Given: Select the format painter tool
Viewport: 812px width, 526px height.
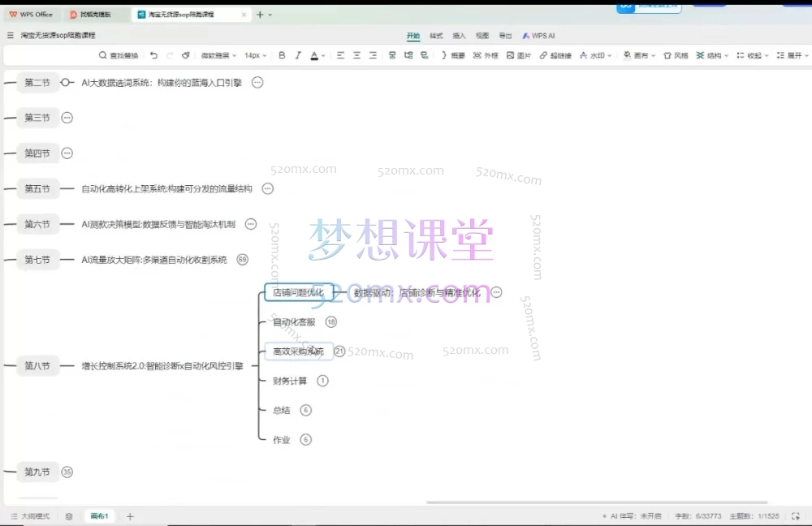Looking at the screenshot, I should click(186, 55).
